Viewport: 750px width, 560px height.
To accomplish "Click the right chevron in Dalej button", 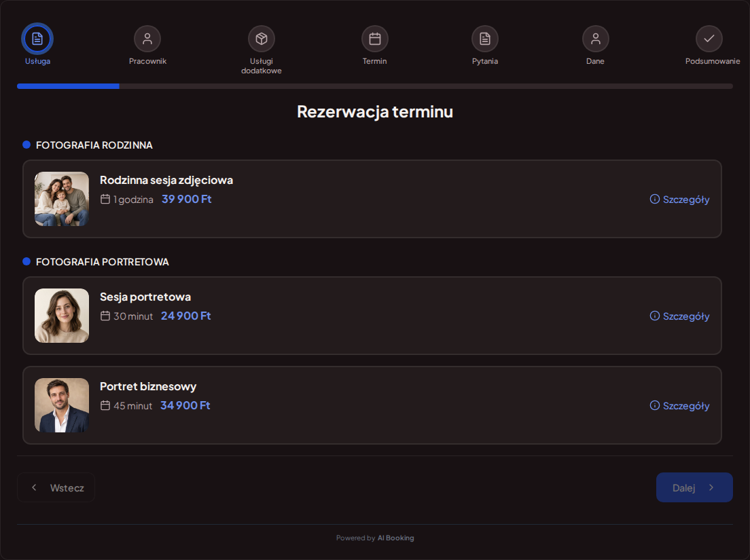I will tap(711, 487).
